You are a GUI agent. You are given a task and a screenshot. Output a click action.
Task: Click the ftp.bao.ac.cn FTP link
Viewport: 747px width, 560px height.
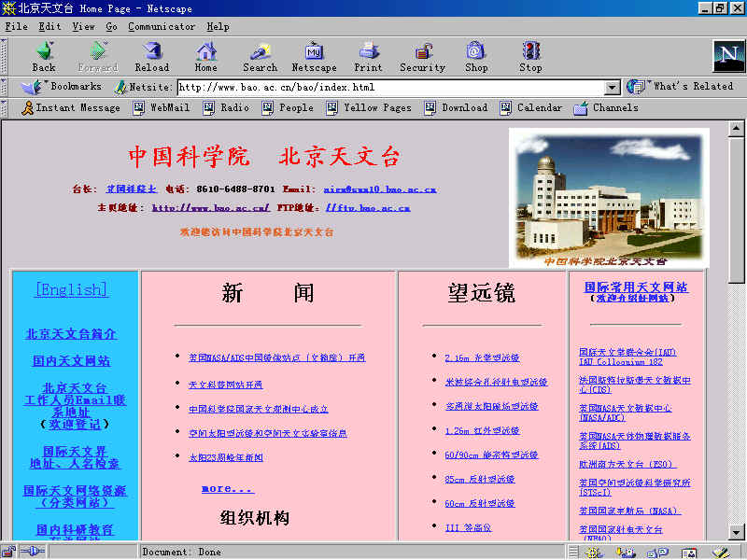pyautogui.click(x=368, y=208)
